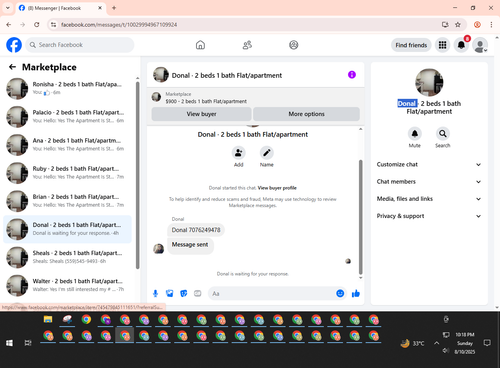Image resolution: width=500 pixels, height=368 pixels.
Task: Open the Ana conversation
Action: [x=67, y=145]
